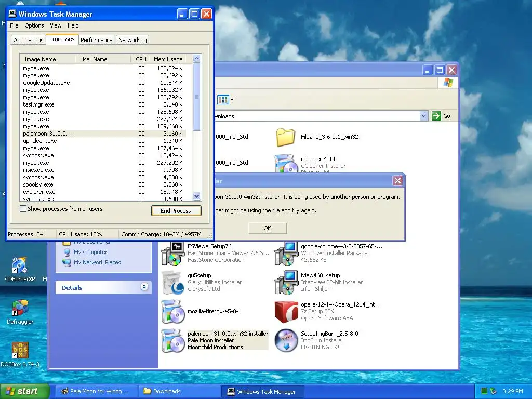Click the My Network Places icon in sidebar
Screen dimensions: 532x399
pyautogui.click(x=66, y=262)
